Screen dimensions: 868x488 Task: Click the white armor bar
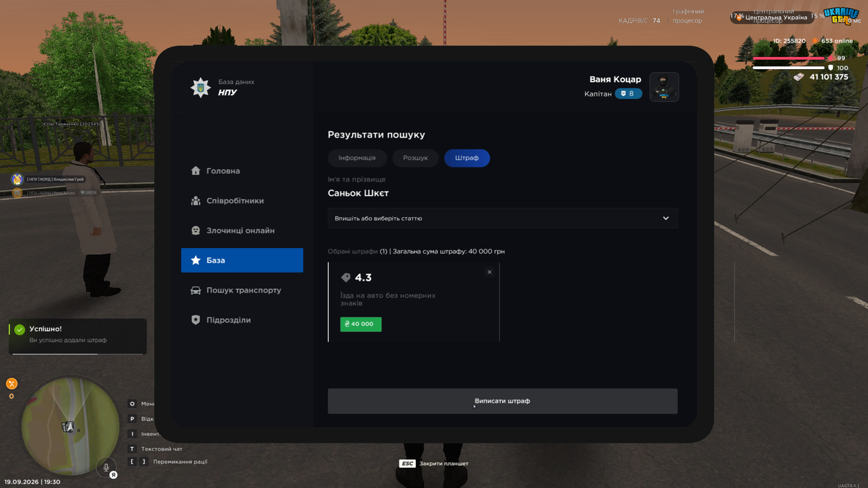coord(789,68)
